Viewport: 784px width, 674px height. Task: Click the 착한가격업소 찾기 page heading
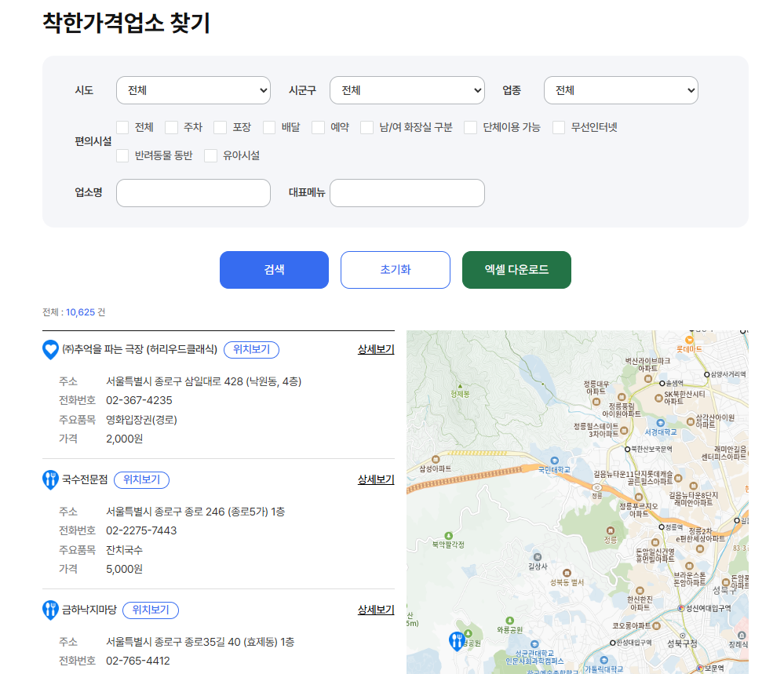coord(126,23)
